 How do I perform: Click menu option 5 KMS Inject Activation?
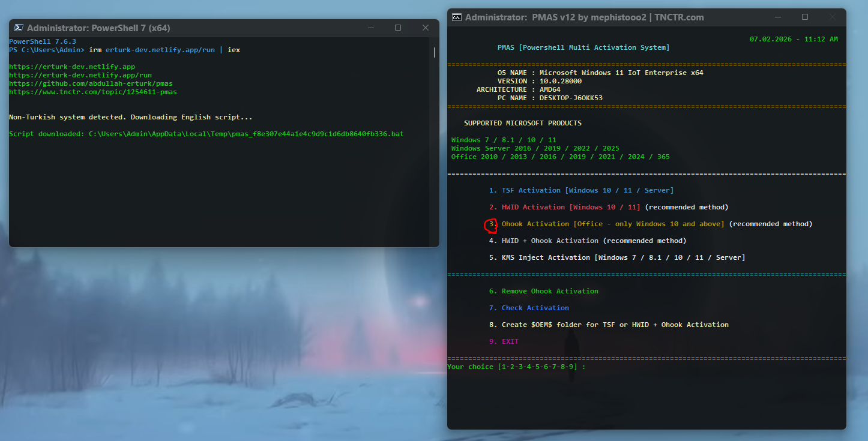pyautogui.click(x=617, y=257)
